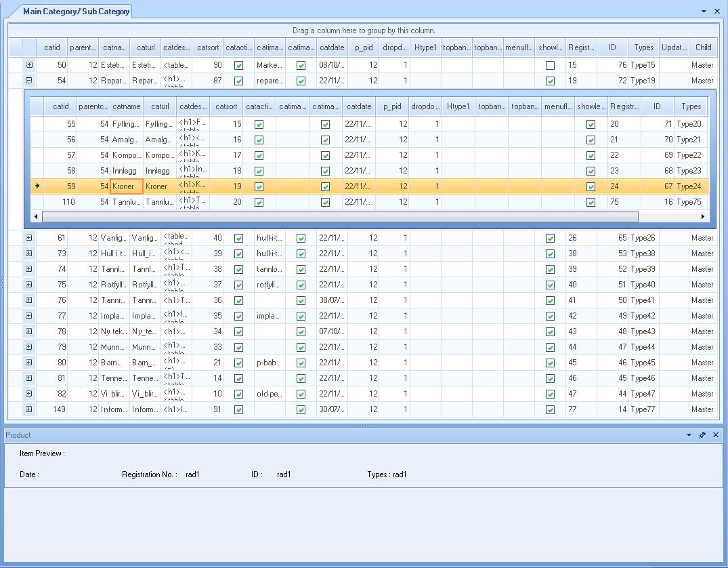Expand the row with catid 61
728x568 pixels.
29,237
